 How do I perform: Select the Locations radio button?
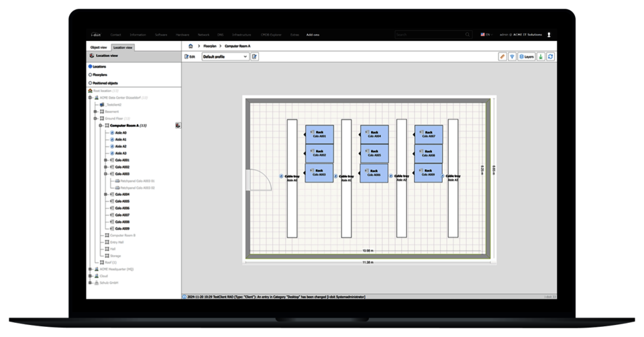[x=91, y=66]
